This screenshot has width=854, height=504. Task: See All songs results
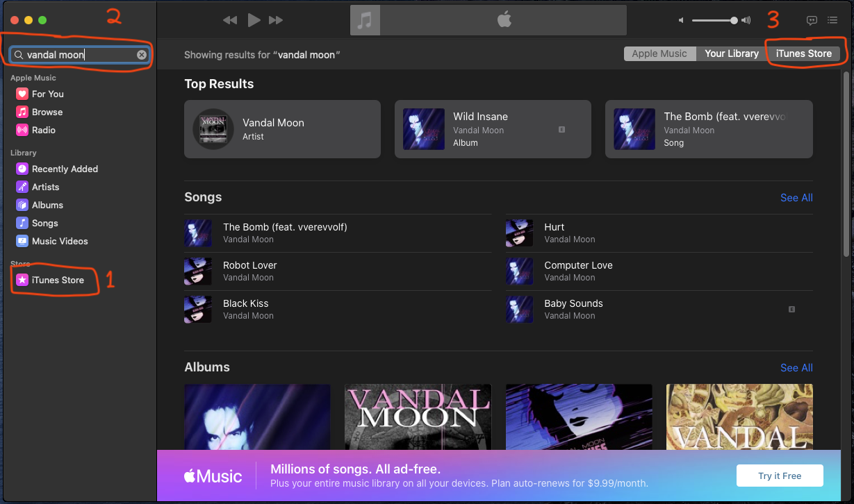(x=796, y=198)
